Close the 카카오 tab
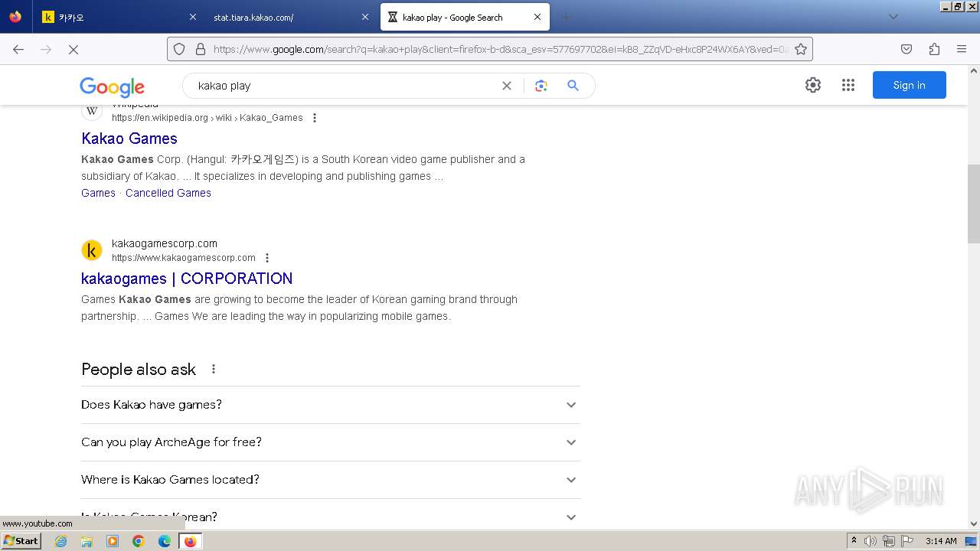980x551 pixels. pos(192,17)
